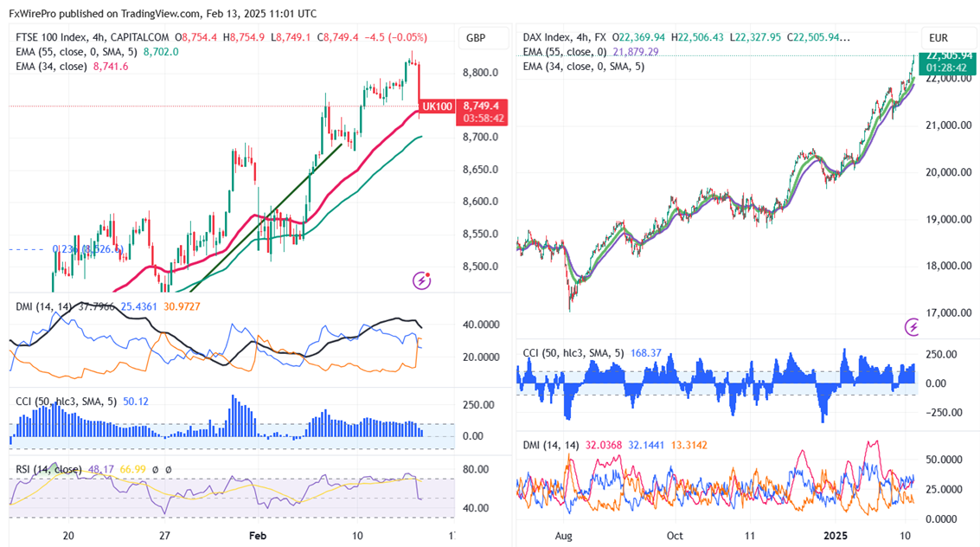980x547 pixels.
Task: Select the DAX Index chart title
Action: click(x=552, y=38)
